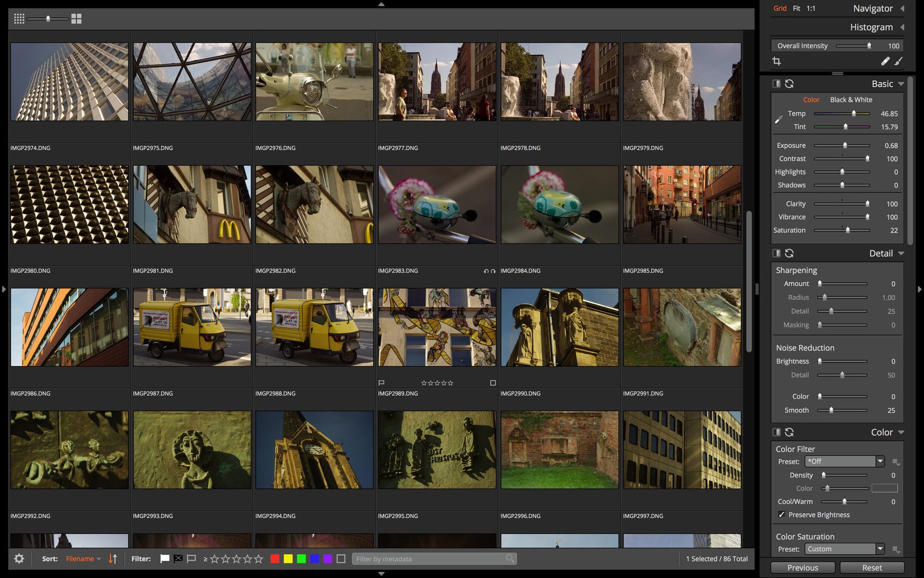Select Color treatment tab

tap(811, 100)
